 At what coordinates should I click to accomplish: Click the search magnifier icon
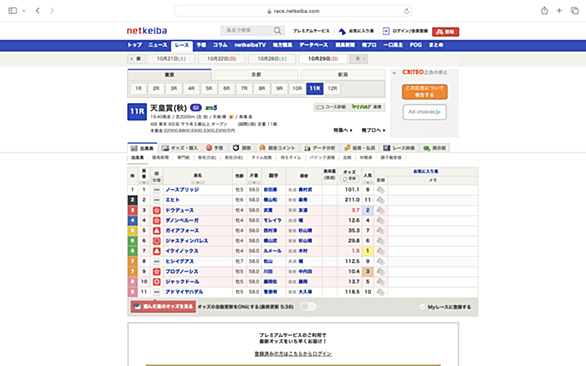[x=277, y=31]
